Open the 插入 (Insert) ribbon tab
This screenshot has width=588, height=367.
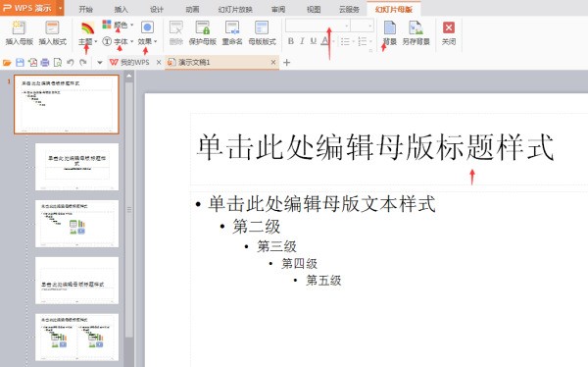tap(121, 9)
